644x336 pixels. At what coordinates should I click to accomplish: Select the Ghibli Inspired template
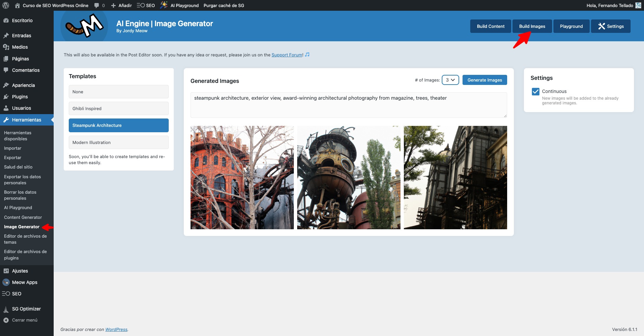118,108
